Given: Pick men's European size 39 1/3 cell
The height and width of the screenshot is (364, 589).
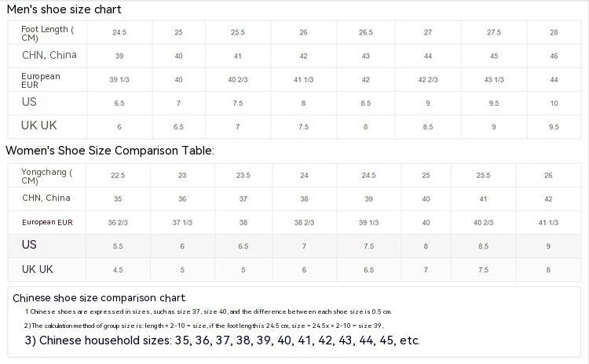Looking at the screenshot, I should 119,80.
